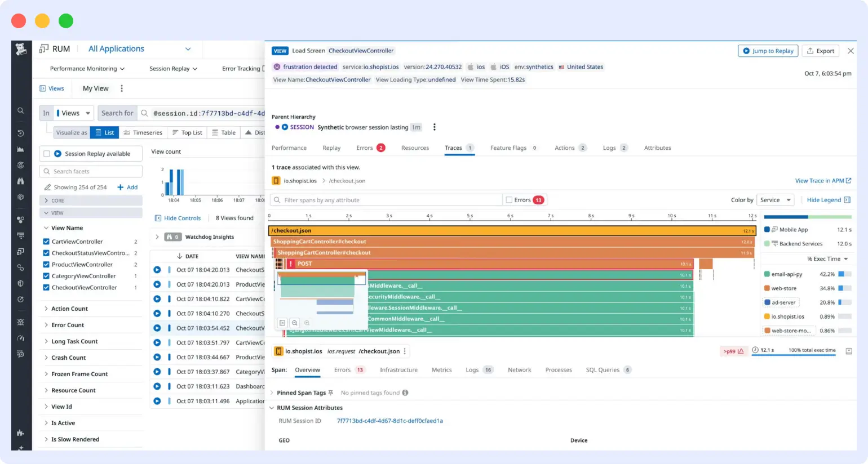Switch to Performance tab
This screenshot has width=868, height=464.
click(x=289, y=148)
